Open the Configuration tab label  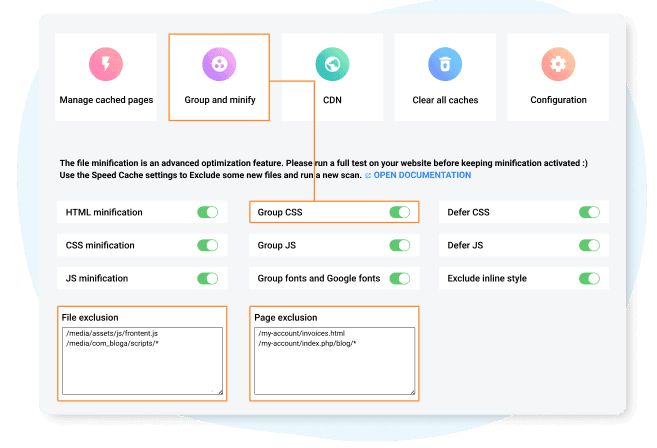point(558,100)
